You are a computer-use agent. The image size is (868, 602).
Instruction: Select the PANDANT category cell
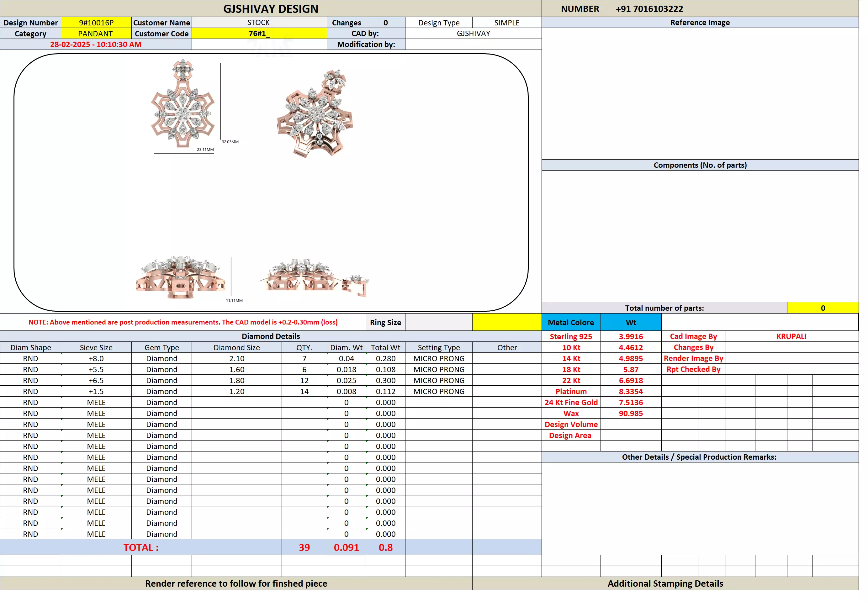click(x=96, y=34)
